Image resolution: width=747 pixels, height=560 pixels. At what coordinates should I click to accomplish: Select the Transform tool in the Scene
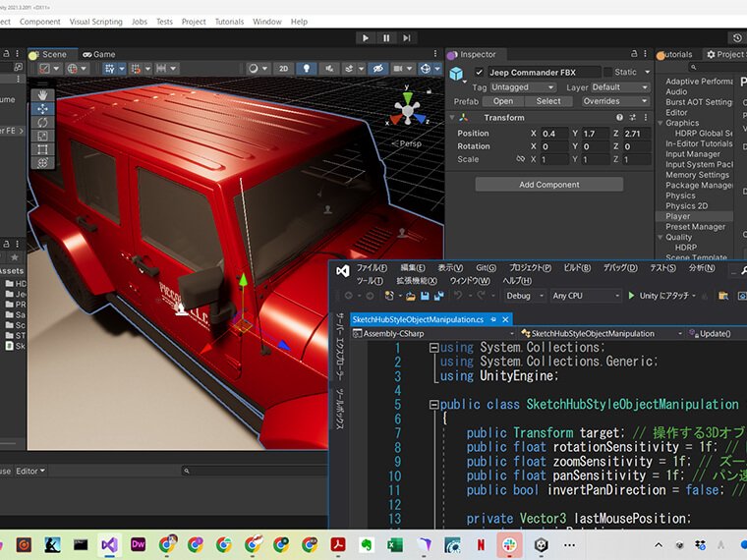(x=42, y=163)
